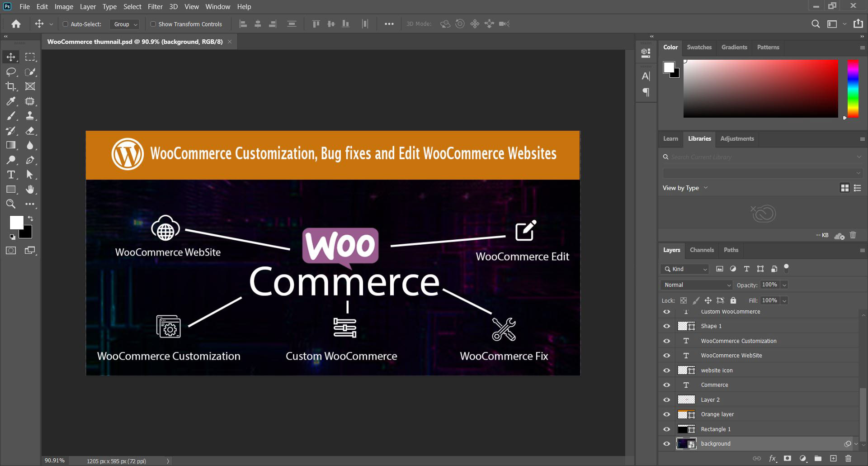Hide the website icon layer
This screenshot has height=466, width=868.
click(666, 370)
